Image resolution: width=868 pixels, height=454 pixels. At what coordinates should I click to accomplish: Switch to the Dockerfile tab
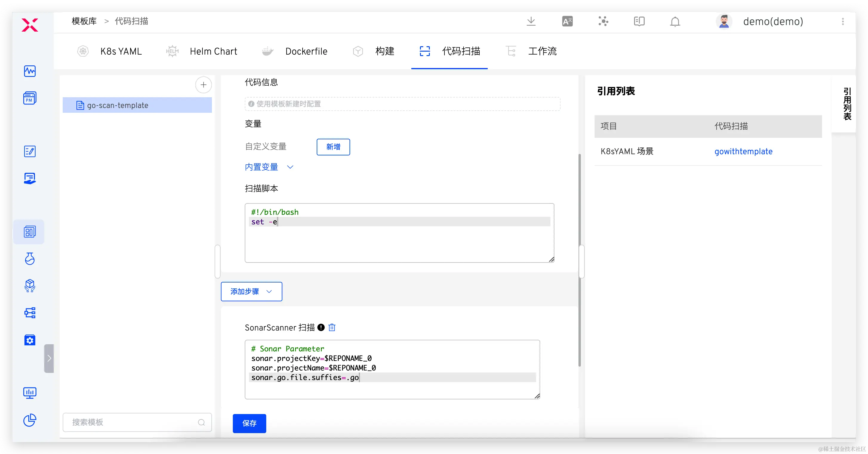pos(306,51)
